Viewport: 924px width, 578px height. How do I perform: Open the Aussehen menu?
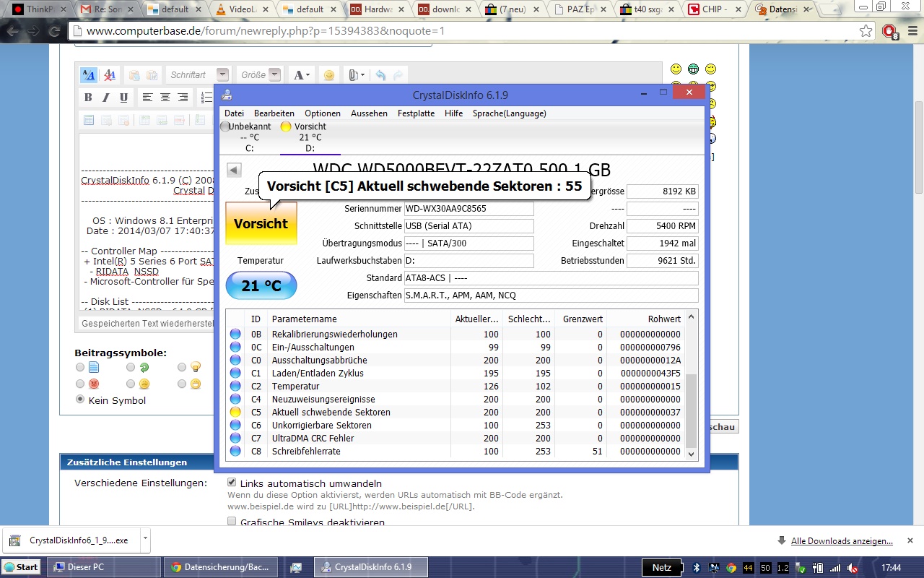(370, 113)
